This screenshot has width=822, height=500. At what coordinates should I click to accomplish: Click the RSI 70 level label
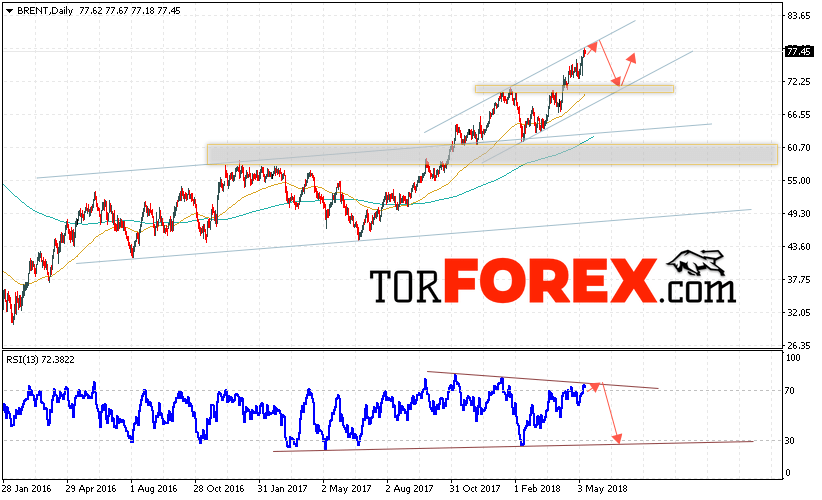click(789, 390)
